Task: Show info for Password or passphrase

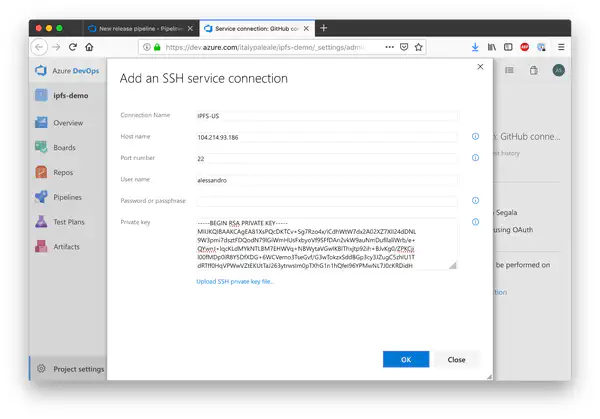Action: pyautogui.click(x=475, y=200)
